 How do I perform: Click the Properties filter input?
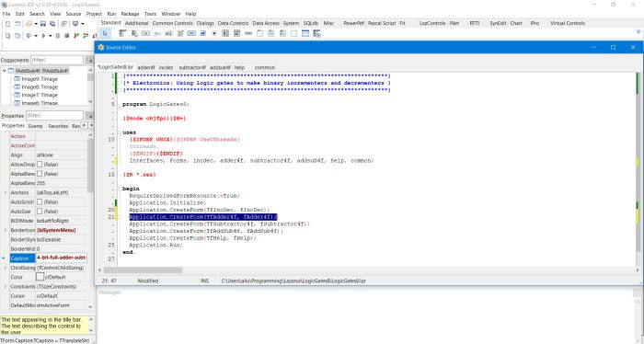pos(54,116)
